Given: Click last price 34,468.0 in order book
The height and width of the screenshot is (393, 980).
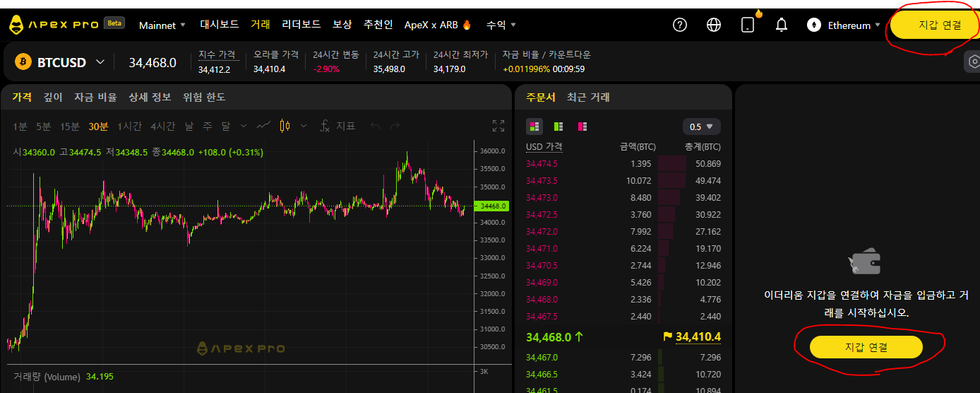Looking at the screenshot, I should click(548, 336).
